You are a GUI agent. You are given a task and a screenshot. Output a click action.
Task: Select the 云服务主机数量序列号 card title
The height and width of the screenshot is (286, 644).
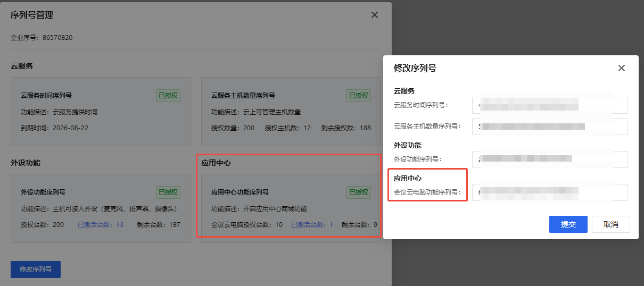(243, 96)
